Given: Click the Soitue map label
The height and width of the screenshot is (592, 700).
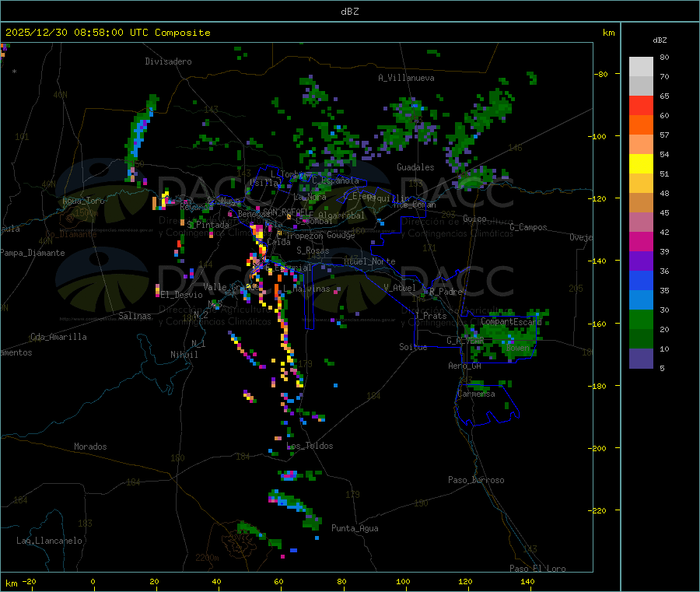Looking at the screenshot, I should [x=413, y=347].
